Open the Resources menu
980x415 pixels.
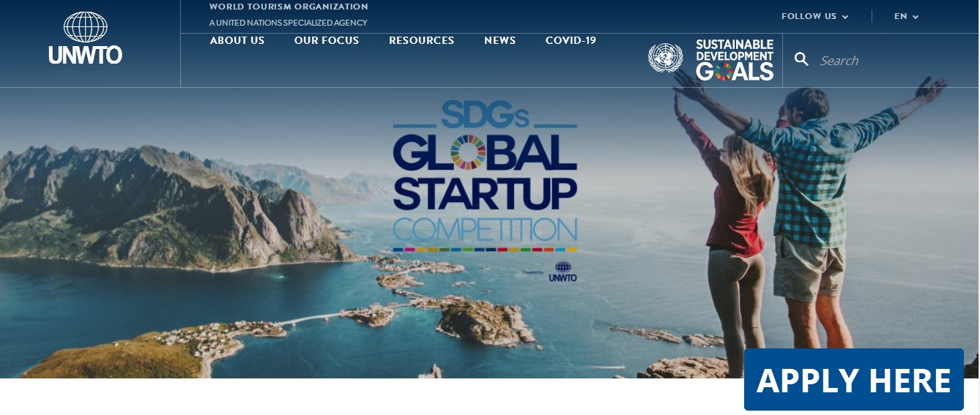click(x=421, y=40)
